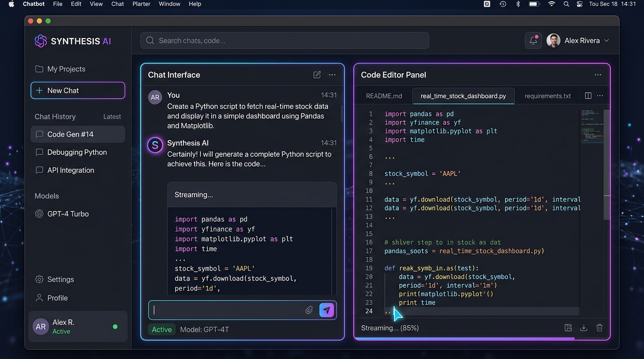
Task: Click the Streaming... code block header
Action: pos(252,195)
